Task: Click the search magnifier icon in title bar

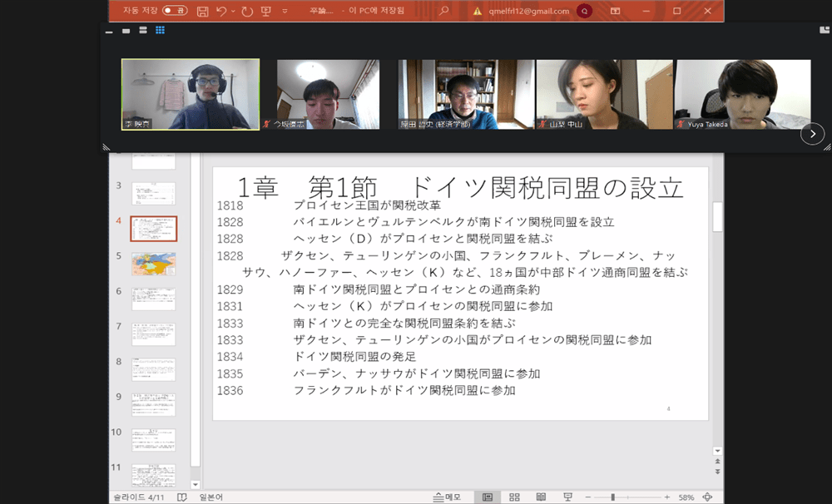Action: pyautogui.click(x=444, y=11)
